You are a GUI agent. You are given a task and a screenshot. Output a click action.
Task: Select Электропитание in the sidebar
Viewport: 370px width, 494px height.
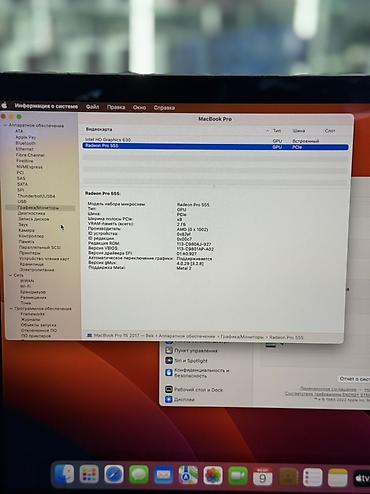tap(37, 270)
